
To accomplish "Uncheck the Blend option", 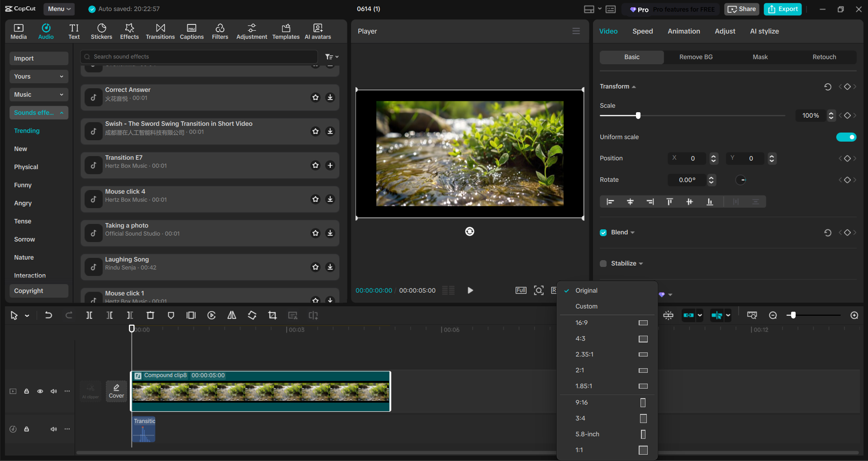I will [x=603, y=232].
